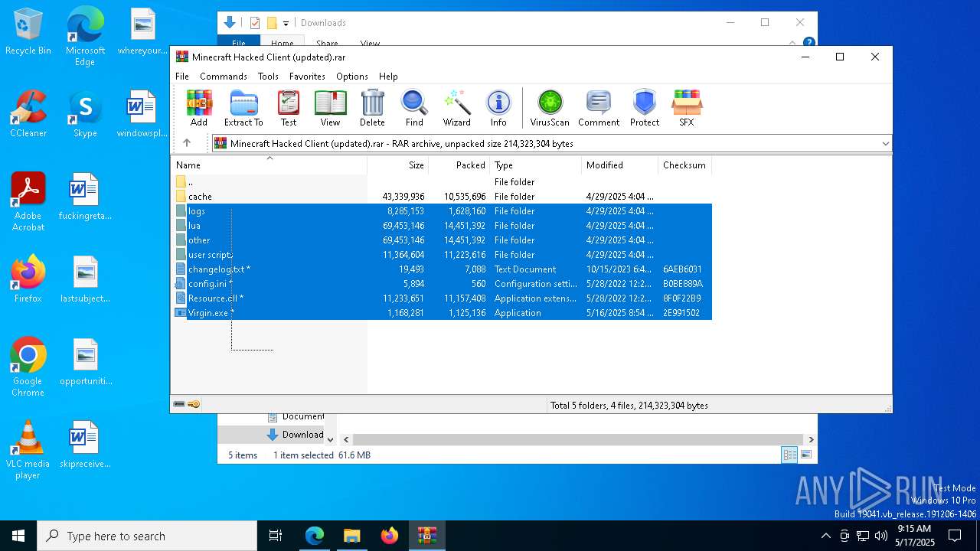
Task: Sort by the Packed column header
Action: (x=459, y=165)
